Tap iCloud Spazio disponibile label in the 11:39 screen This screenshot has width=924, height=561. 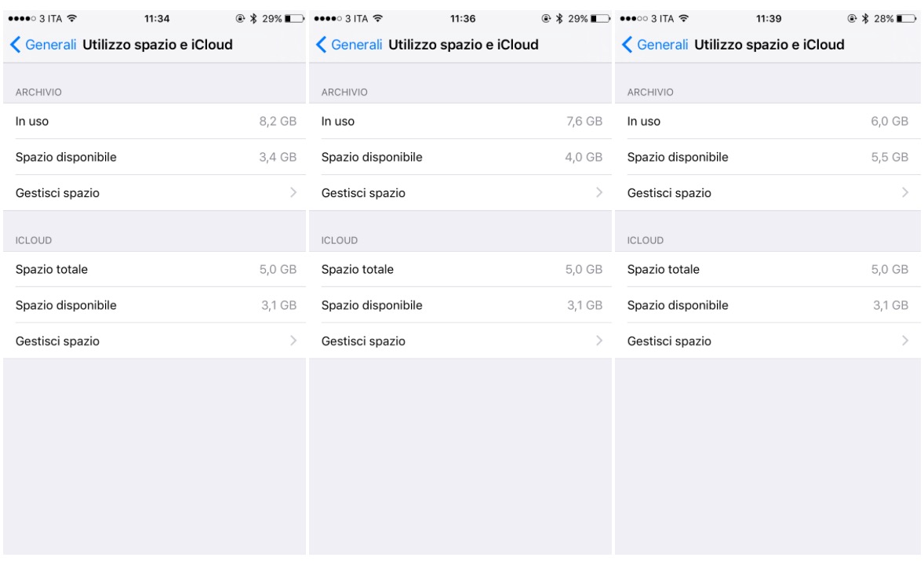678,305
